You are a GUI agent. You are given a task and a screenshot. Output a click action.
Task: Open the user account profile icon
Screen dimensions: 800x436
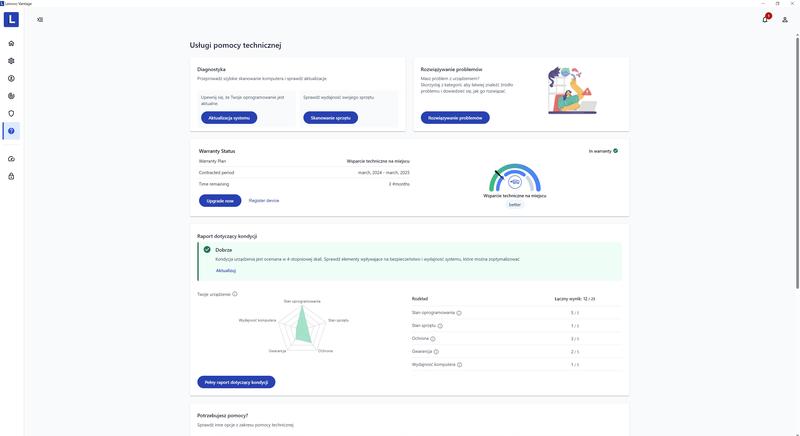785,19
